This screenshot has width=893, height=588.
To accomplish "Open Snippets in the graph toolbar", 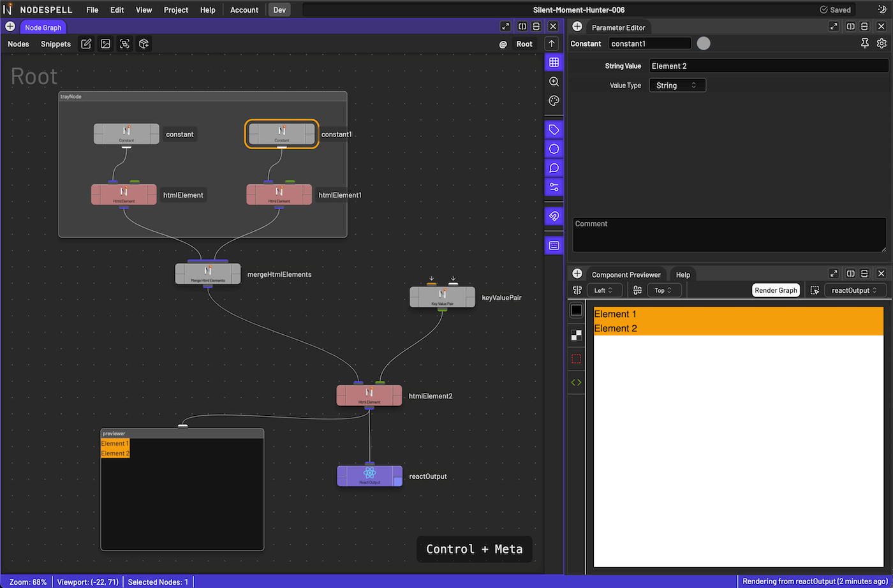I will [x=56, y=44].
